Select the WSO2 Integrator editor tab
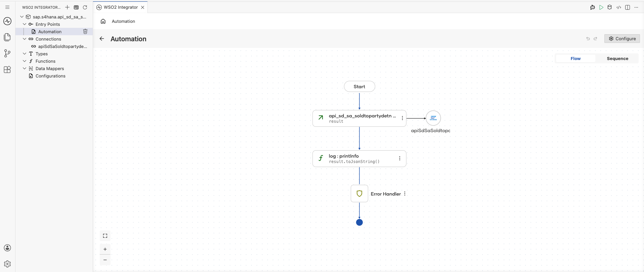 point(121,7)
